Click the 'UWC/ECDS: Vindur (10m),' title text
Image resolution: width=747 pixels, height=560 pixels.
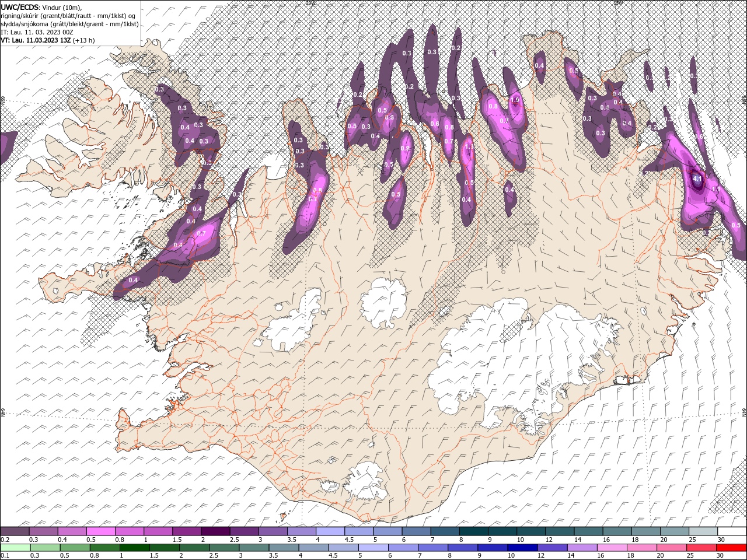(x=42, y=7)
